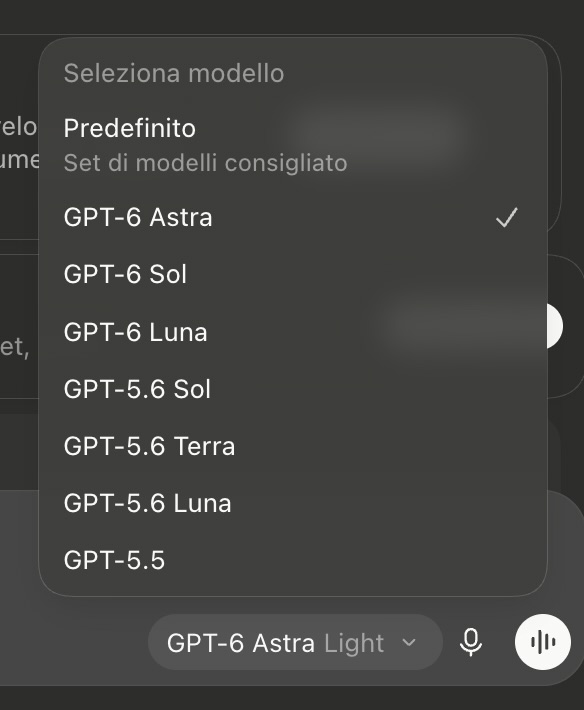Focus the message composer left of model selector
This screenshot has width=584, height=710.
72,642
